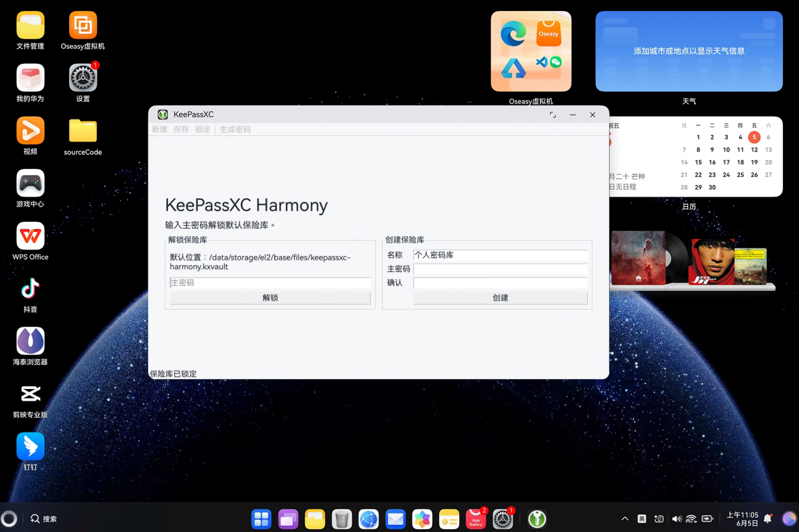Open the clock showing 上午11:05
The width and height of the screenshot is (799, 532).
pyautogui.click(x=743, y=519)
